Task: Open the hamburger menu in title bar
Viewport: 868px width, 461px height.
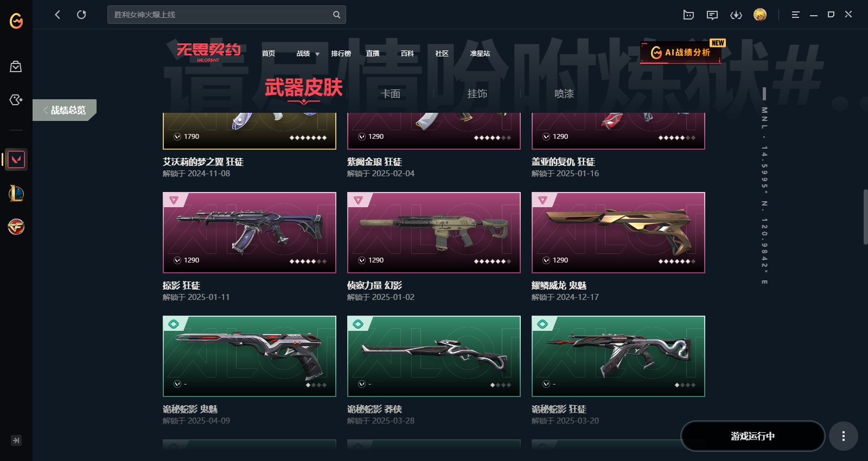Action: pyautogui.click(x=795, y=15)
